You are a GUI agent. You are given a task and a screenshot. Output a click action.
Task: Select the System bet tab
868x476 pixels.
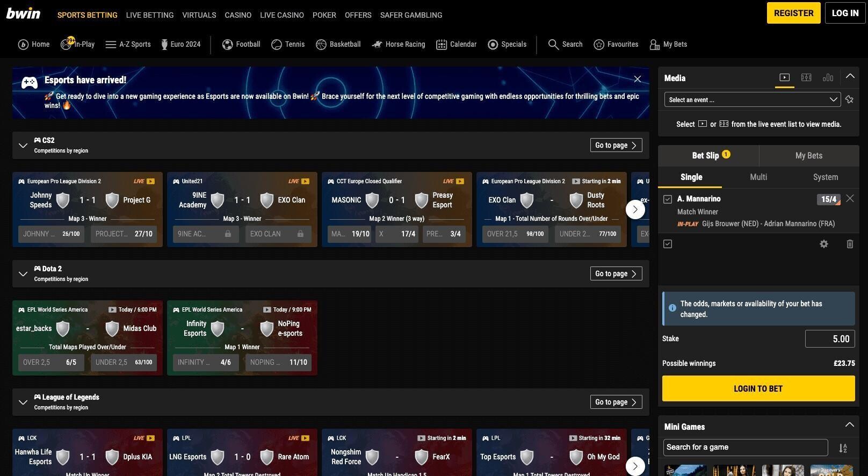826,177
